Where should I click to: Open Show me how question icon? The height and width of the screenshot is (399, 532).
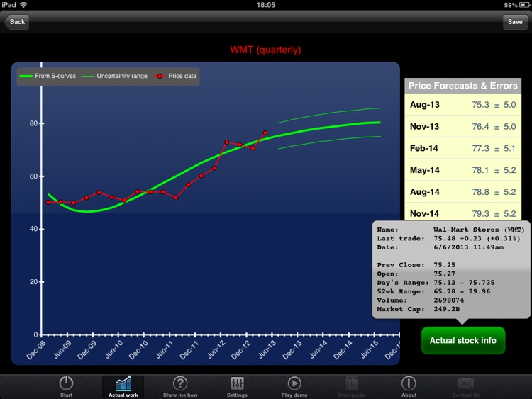tap(180, 383)
